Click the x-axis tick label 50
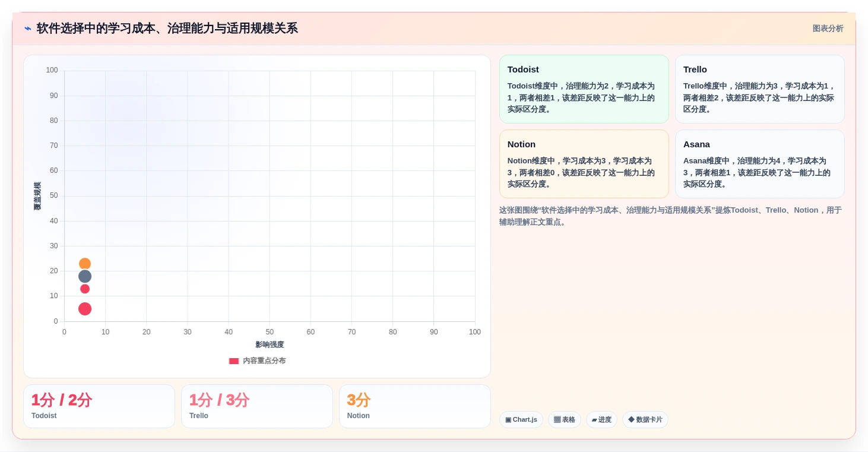 (x=270, y=332)
